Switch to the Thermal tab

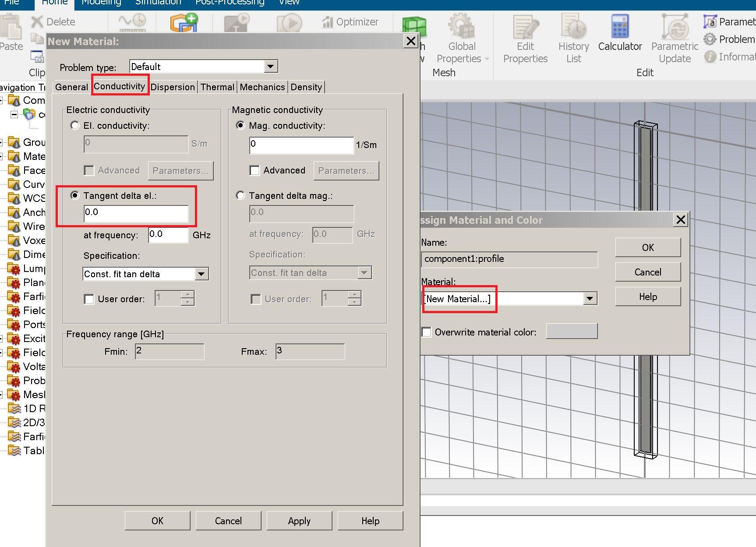tap(217, 87)
